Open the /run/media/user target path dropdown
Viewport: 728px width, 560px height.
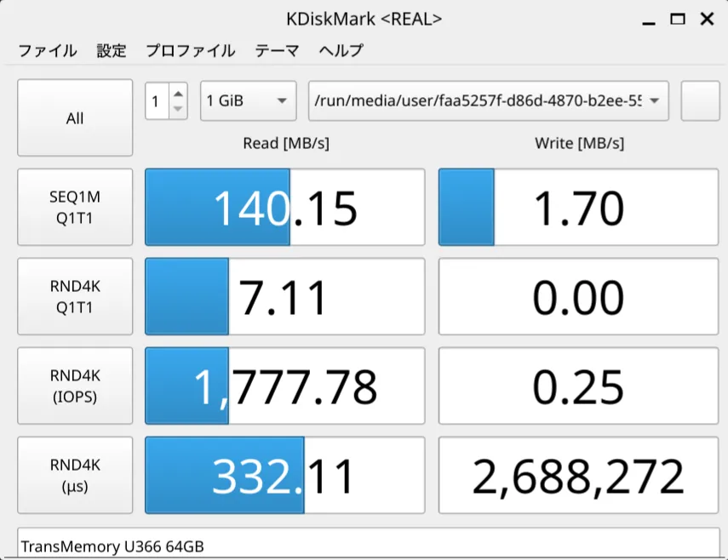[488, 101]
